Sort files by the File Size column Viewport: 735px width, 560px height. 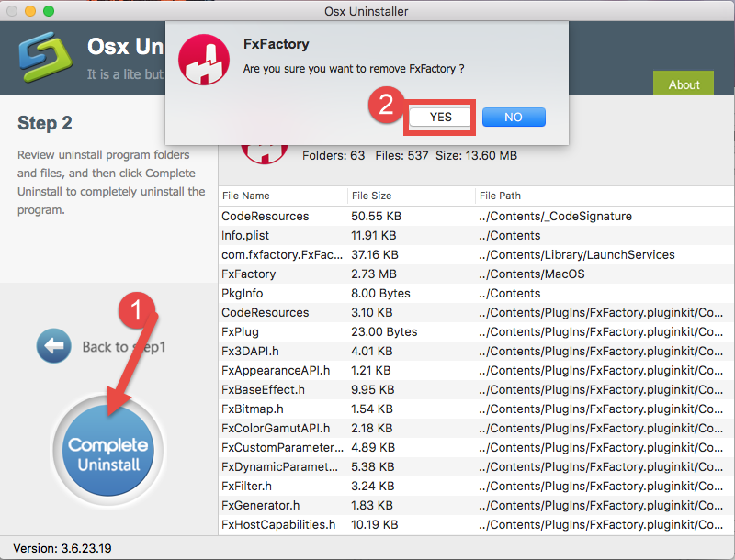pos(371,196)
